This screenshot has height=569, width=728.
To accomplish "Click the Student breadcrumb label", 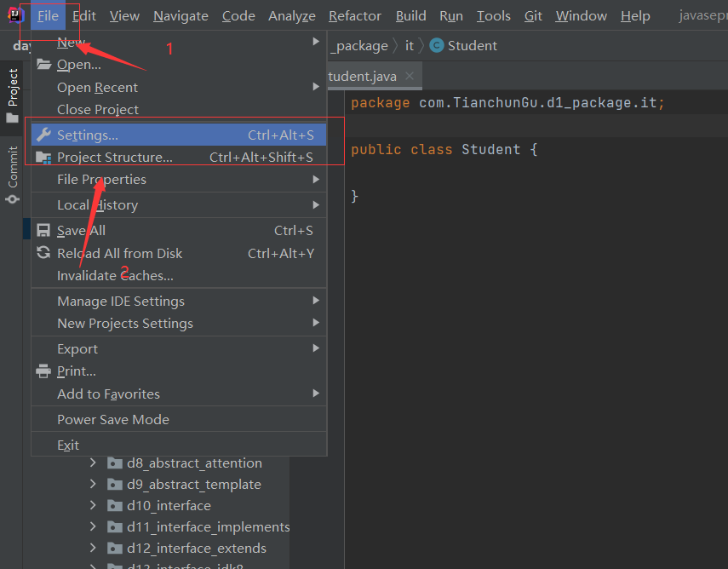I will [473, 45].
